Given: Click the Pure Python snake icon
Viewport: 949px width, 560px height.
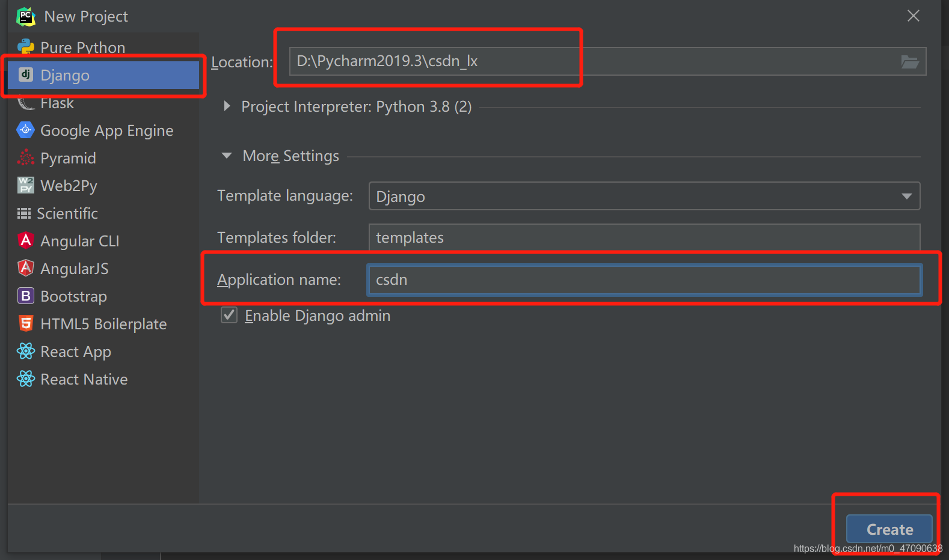Looking at the screenshot, I should coord(25,47).
